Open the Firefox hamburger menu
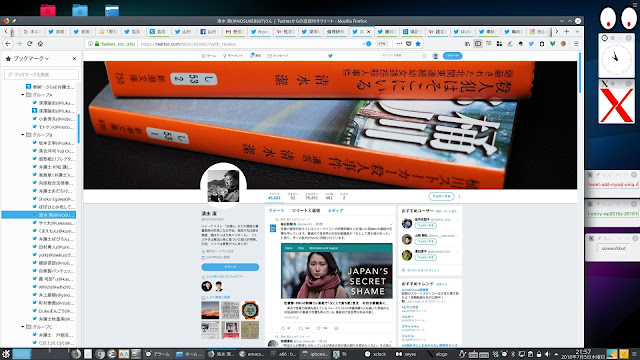The width and height of the screenshot is (640, 360). tap(576, 44)
